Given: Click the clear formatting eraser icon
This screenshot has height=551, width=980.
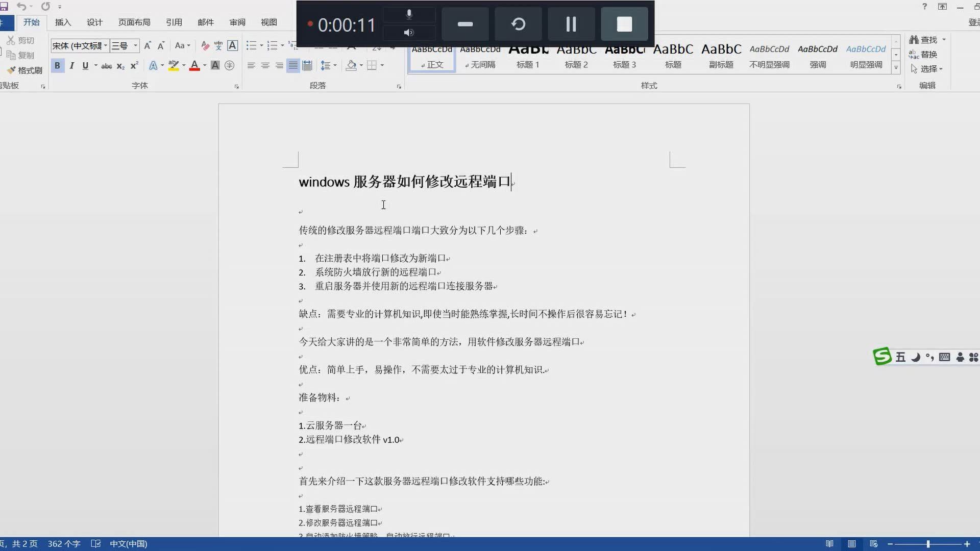Looking at the screenshot, I should (205, 46).
